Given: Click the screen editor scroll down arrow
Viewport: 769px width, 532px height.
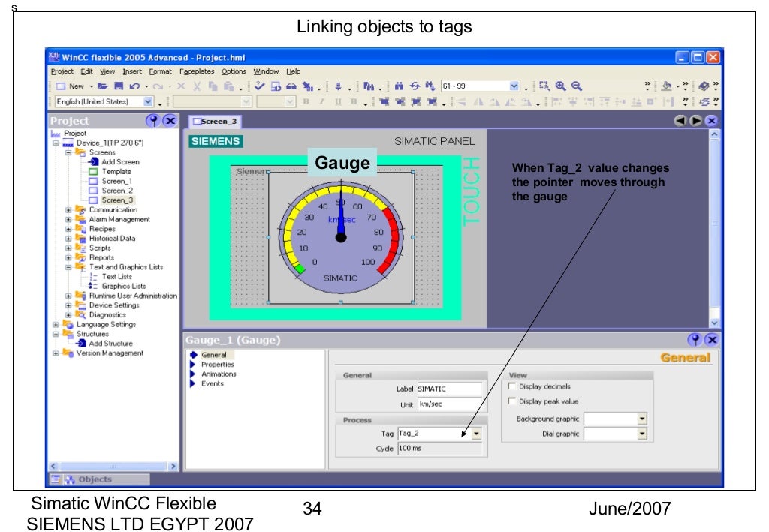Looking at the screenshot, I should point(714,323).
